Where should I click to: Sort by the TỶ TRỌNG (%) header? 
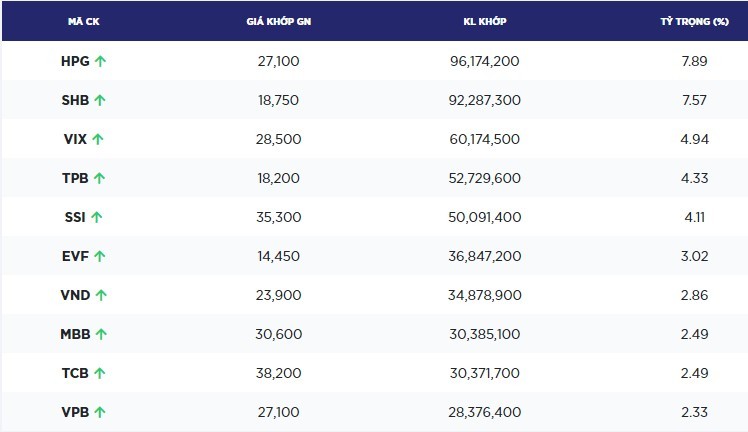tap(692, 22)
